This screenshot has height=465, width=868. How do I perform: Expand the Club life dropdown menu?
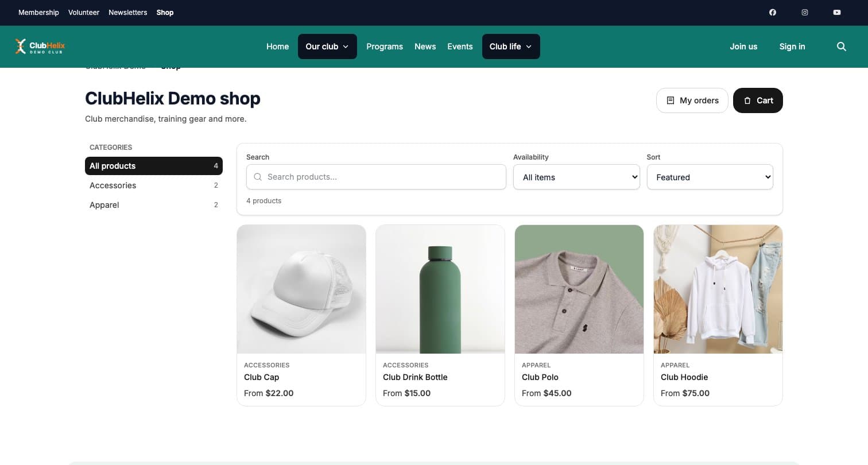point(511,46)
